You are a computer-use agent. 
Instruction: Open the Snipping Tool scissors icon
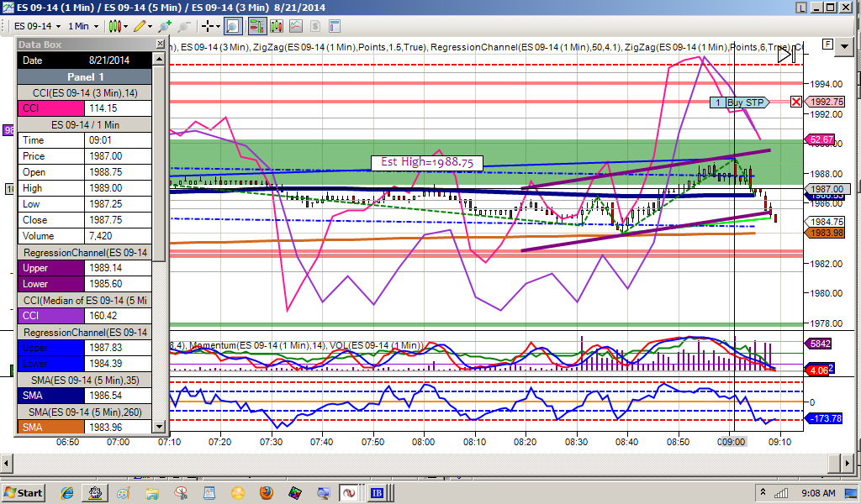tap(181, 492)
